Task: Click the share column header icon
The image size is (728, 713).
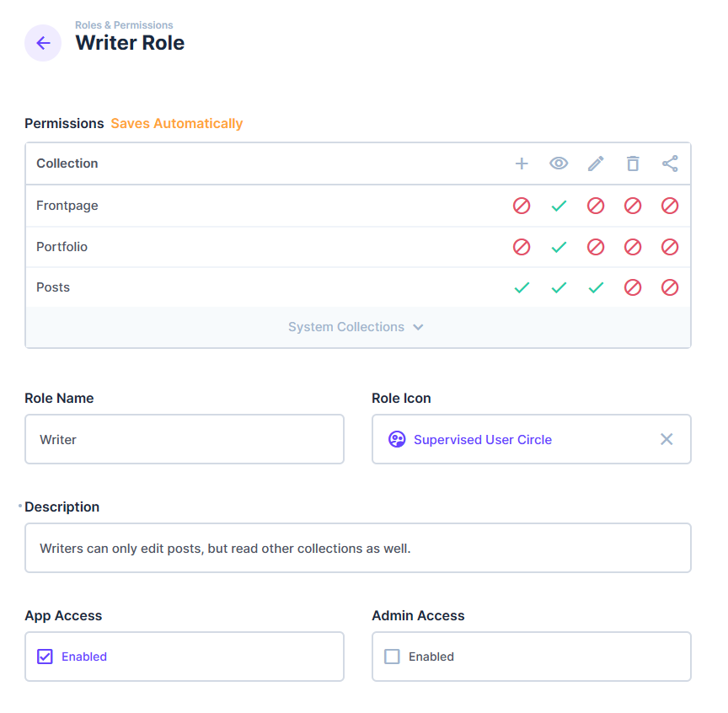Action: (x=670, y=164)
